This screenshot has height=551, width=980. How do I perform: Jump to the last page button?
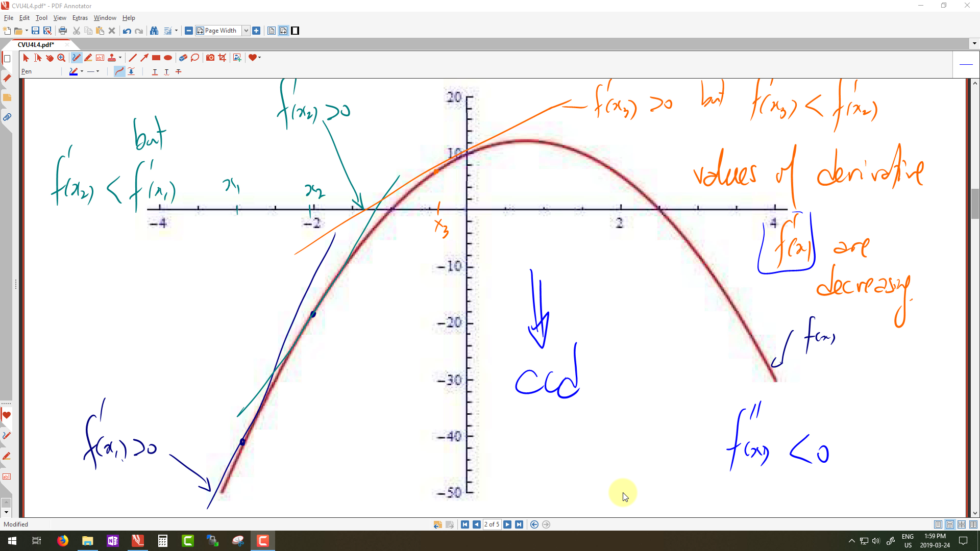[x=519, y=524]
